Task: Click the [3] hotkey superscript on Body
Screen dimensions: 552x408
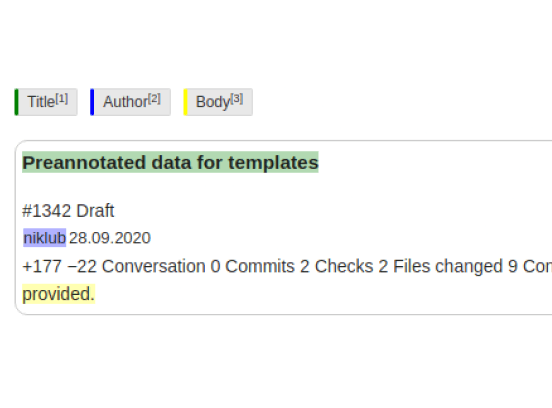Action: pyautogui.click(x=237, y=99)
